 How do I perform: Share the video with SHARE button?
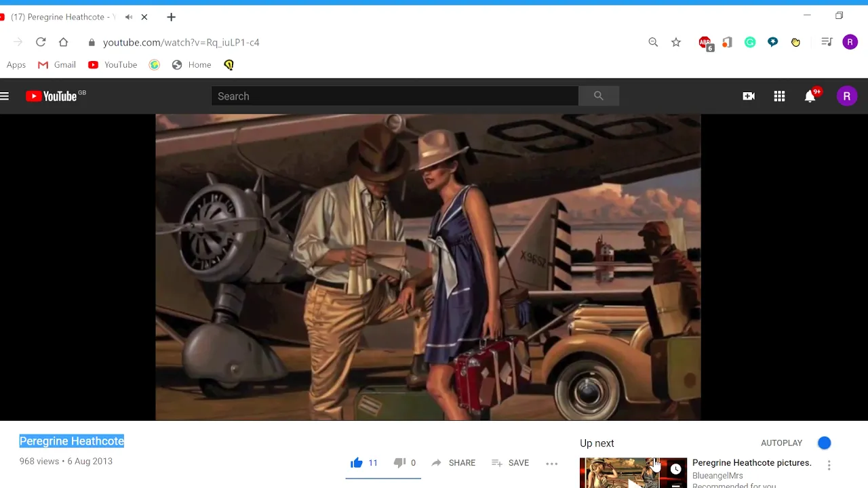click(x=454, y=463)
